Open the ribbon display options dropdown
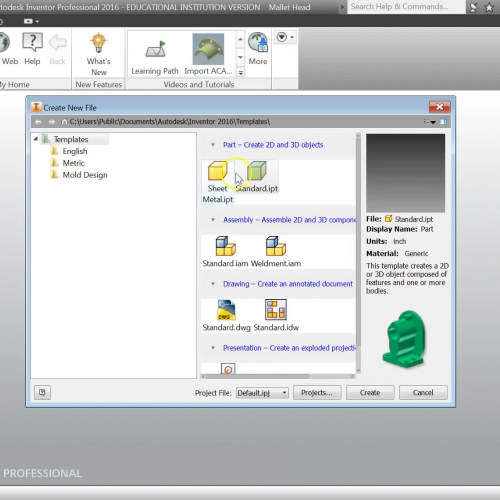This screenshot has width=500, height=500. click(x=285, y=37)
